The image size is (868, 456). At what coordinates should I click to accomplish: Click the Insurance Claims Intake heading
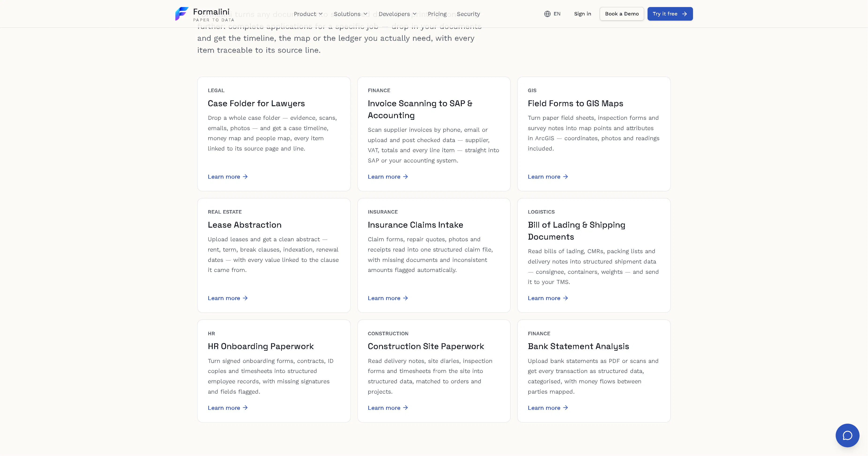pyautogui.click(x=415, y=225)
